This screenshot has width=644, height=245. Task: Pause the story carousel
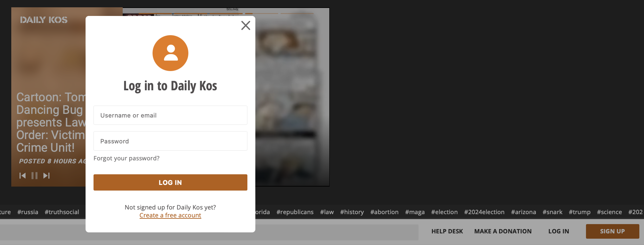[34, 176]
